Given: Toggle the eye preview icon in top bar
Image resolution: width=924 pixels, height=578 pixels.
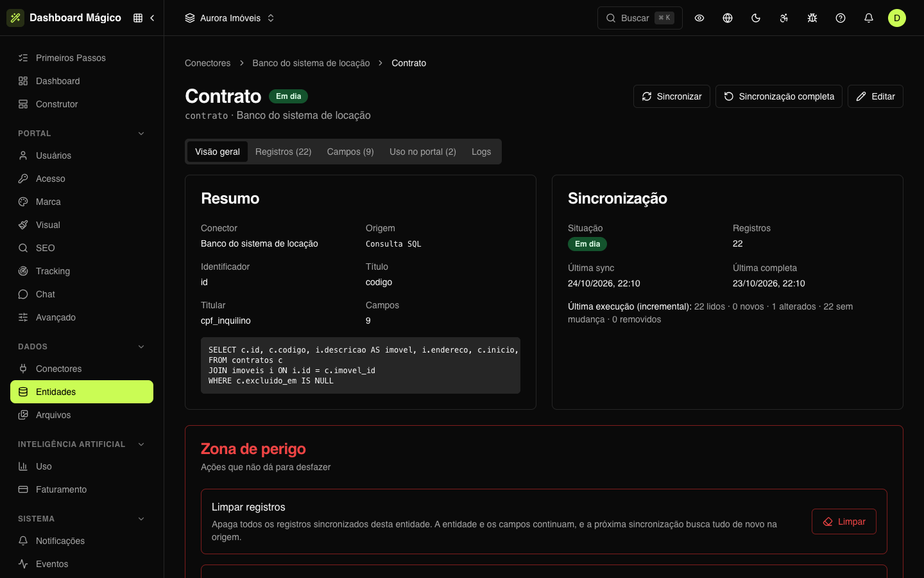Looking at the screenshot, I should tap(699, 18).
